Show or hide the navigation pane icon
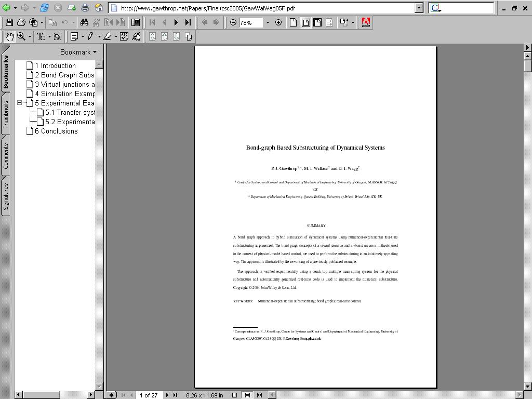This screenshot has height=399, width=532. pyautogui.click(x=136, y=23)
